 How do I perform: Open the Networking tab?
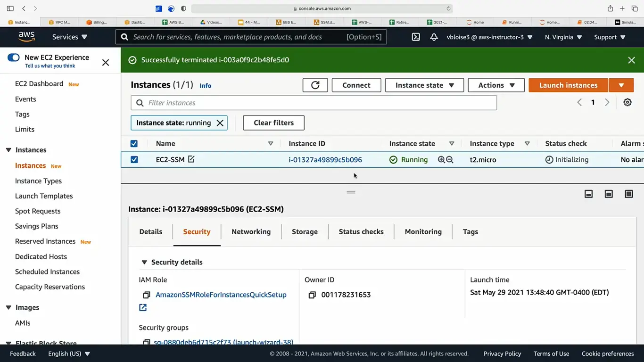tap(251, 232)
